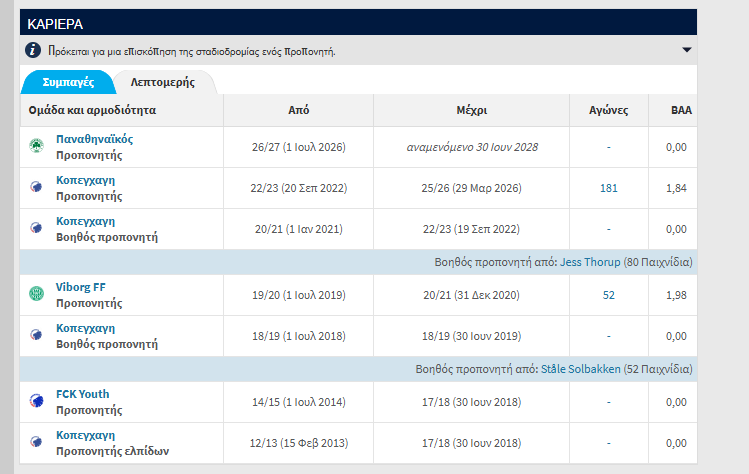The height and width of the screenshot is (474, 749).
Task: Select the 26/27 (1 Ιουλ 2026) date cell
Action: tap(299, 147)
